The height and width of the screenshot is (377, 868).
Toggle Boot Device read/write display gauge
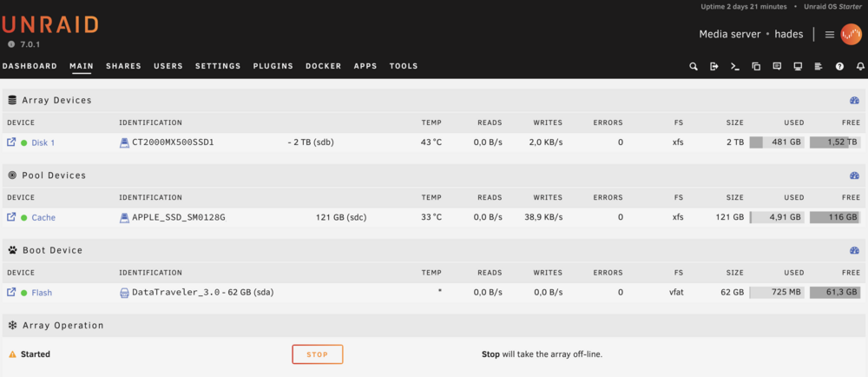pyautogui.click(x=854, y=250)
